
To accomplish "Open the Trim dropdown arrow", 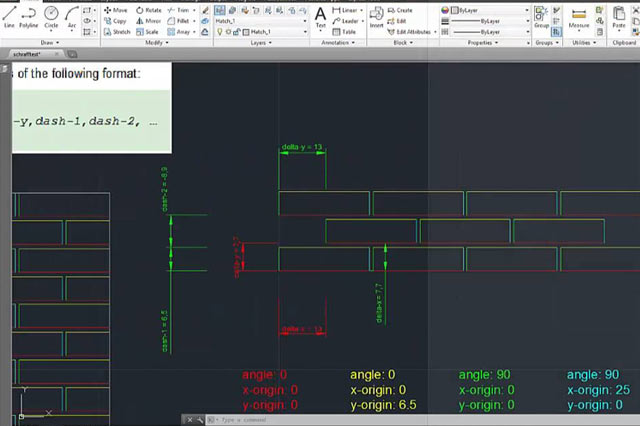I will 194,10.
